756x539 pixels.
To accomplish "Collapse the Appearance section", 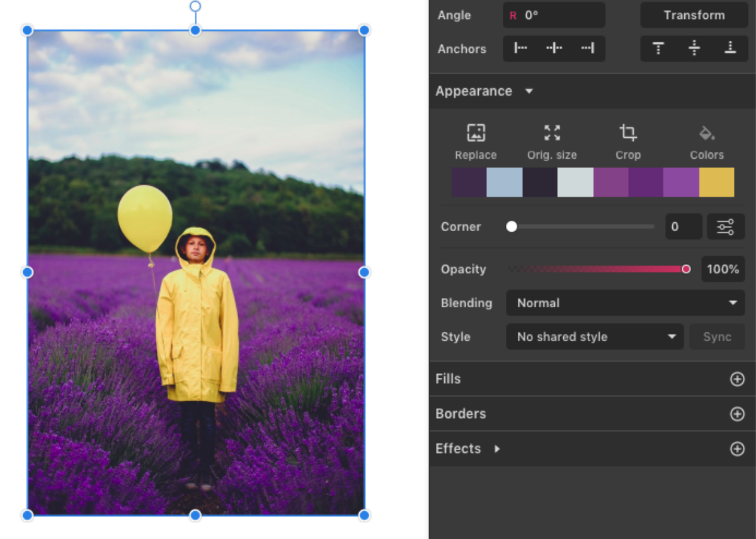I will [529, 91].
